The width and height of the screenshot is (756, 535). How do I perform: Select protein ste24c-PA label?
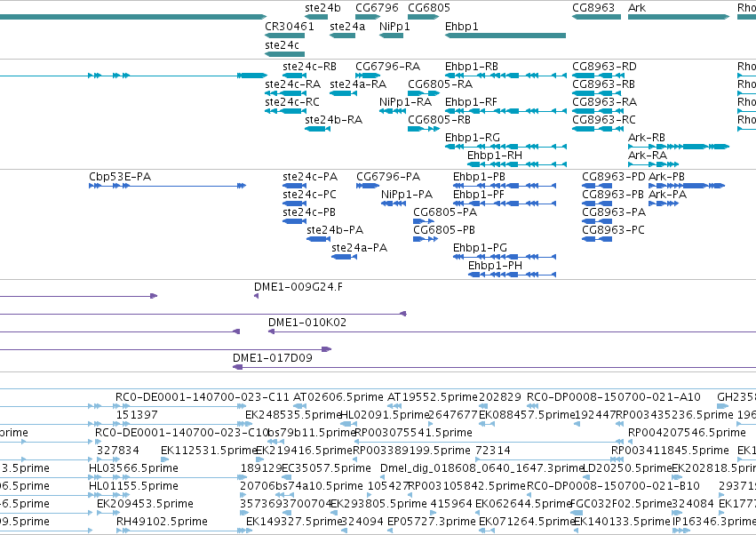pos(310,177)
